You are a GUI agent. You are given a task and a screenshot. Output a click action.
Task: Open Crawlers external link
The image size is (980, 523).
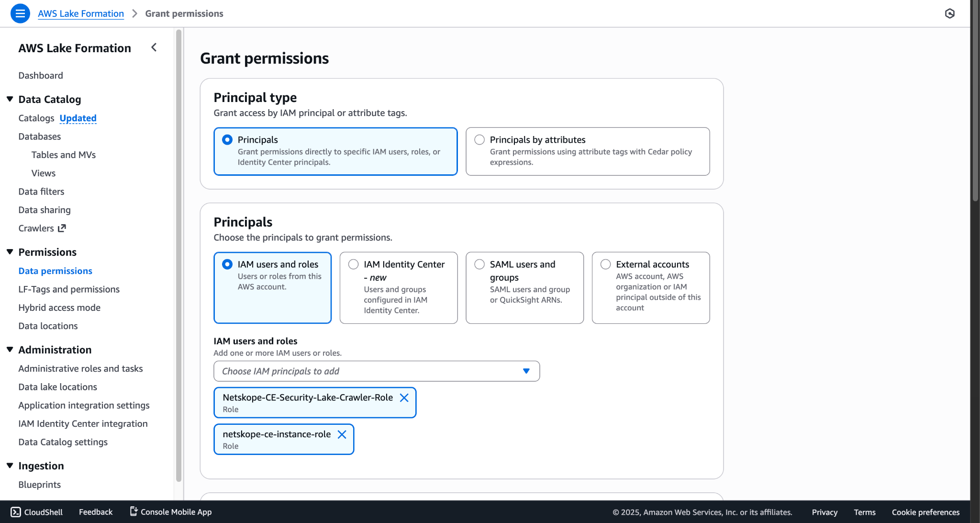pos(42,228)
